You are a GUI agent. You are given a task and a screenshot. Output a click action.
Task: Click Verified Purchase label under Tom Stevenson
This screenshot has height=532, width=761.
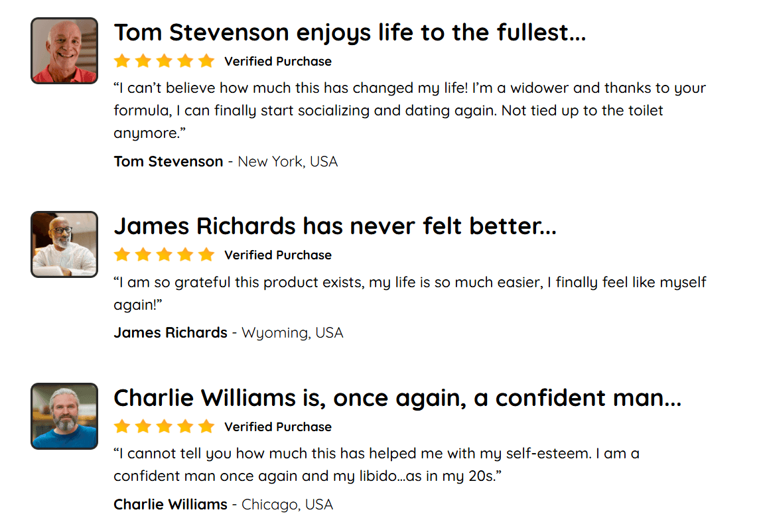tap(278, 62)
